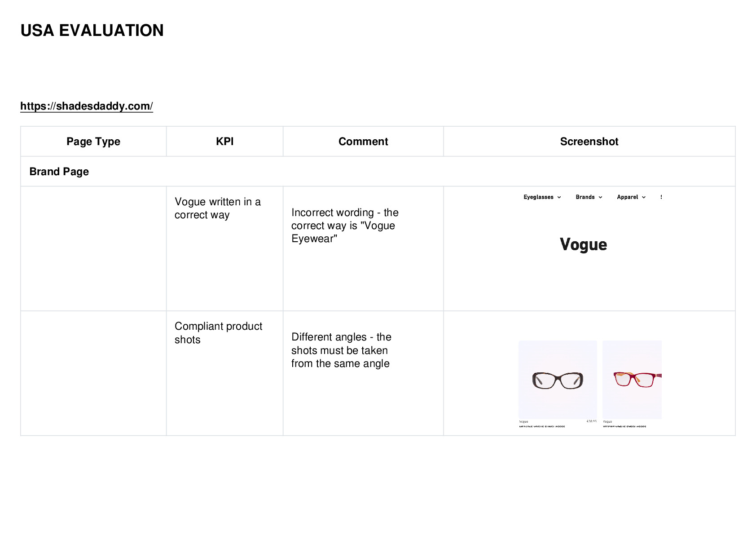Select the Brand Page section row
This screenshot has height=535, width=756.
[378, 172]
